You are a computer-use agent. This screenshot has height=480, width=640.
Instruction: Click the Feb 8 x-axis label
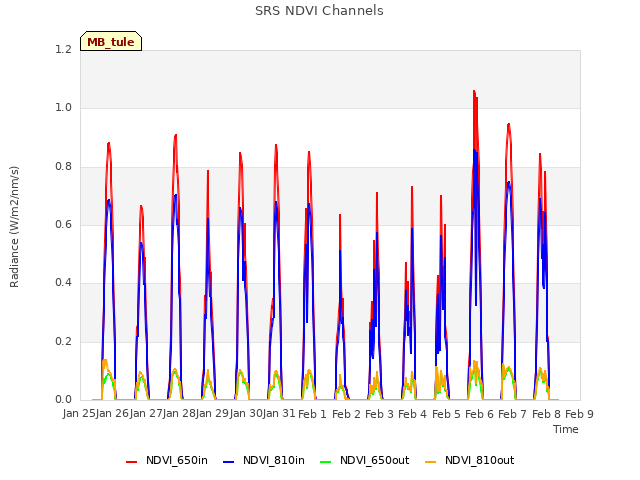click(x=546, y=414)
